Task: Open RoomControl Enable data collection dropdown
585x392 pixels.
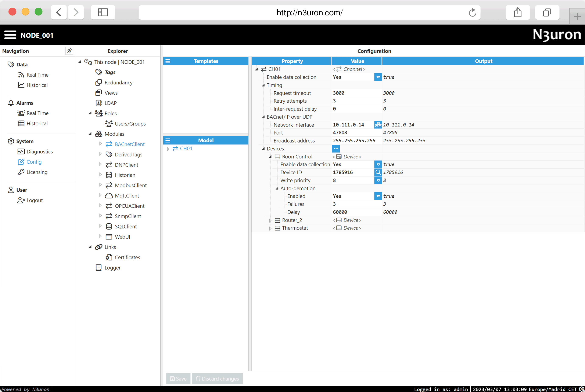Action: click(x=378, y=165)
